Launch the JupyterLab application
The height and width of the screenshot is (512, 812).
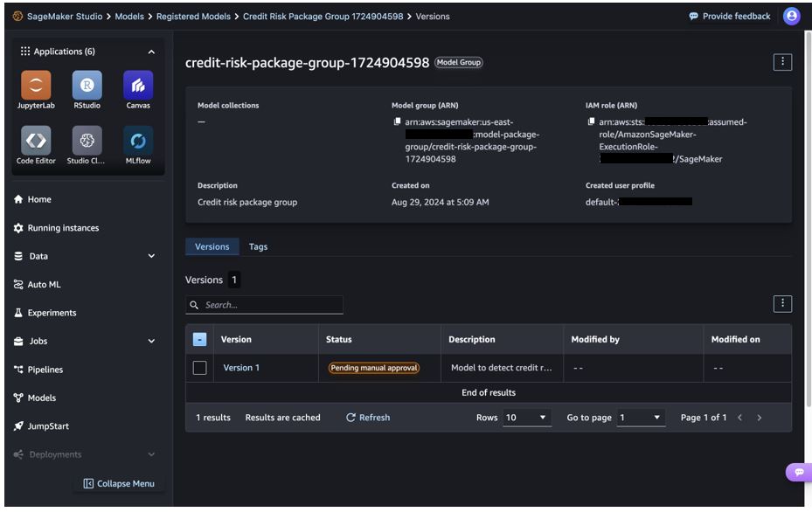pyautogui.click(x=36, y=85)
